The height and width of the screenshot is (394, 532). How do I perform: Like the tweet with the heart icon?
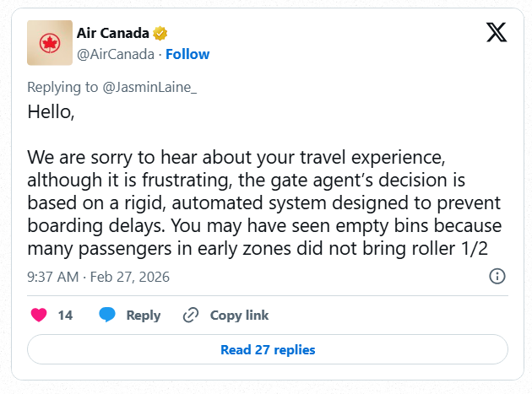pos(39,315)
